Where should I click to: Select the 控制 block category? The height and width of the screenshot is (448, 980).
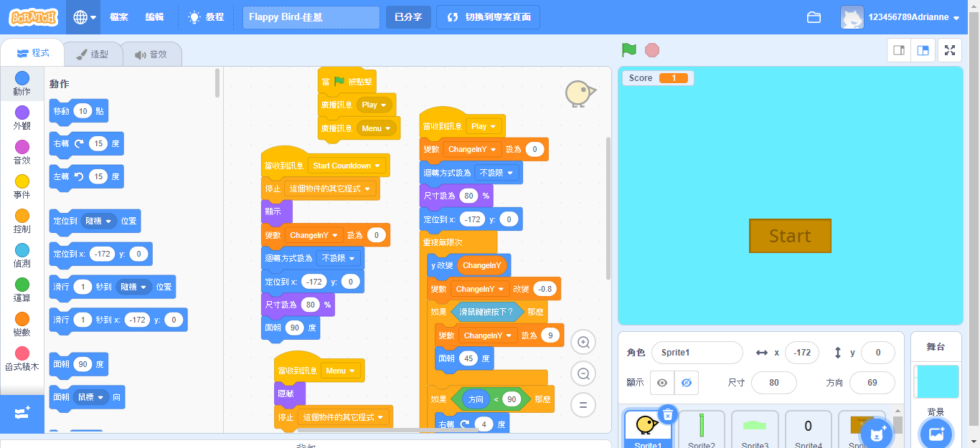(x=22, y=221)
